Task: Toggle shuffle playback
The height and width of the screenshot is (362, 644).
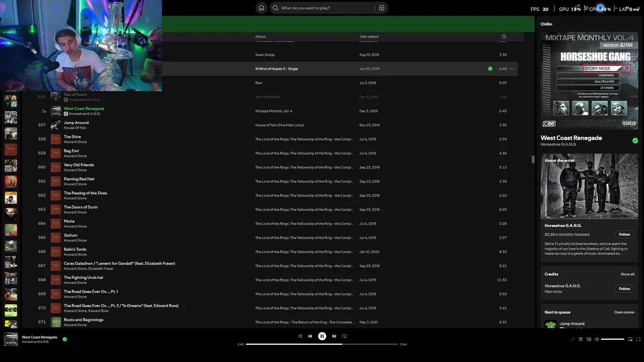Action: point(300,336)
